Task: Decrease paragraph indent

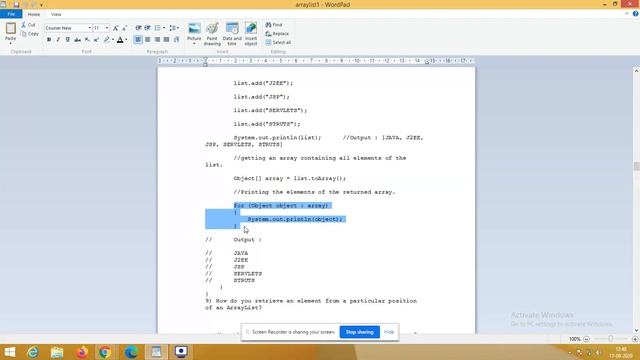Action: pyautogui.click(x=138, y=28)
